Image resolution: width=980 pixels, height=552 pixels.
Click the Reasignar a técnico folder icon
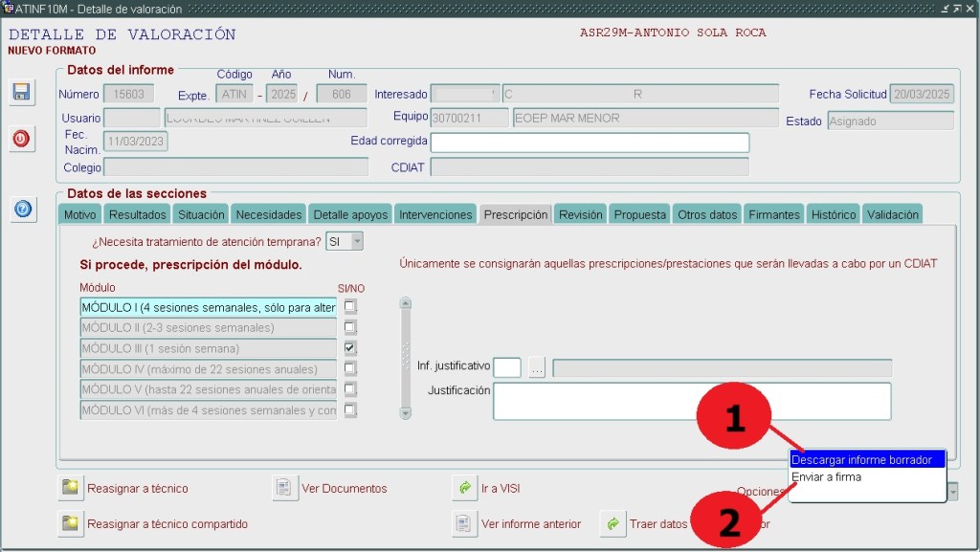[70, 488]
